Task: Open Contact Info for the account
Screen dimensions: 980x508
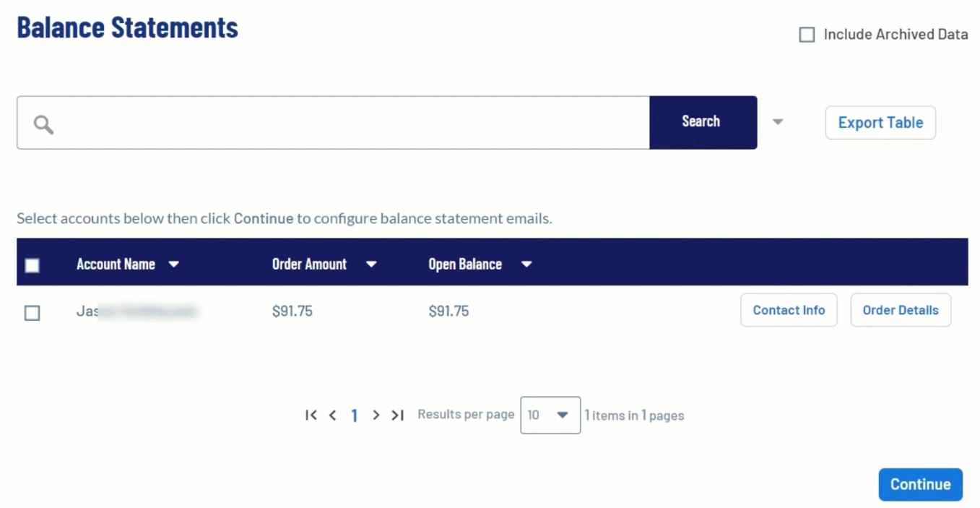Action: pyautogui.click(x=789, y=310)
